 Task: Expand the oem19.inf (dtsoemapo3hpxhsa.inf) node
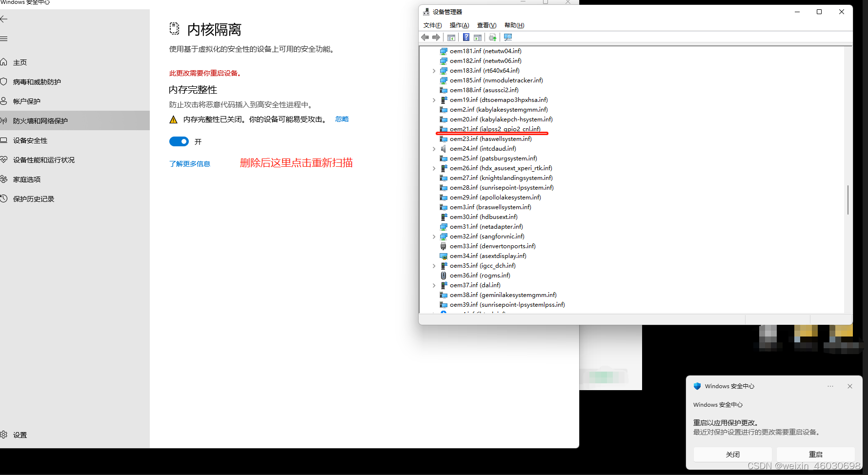pos(434,100)
